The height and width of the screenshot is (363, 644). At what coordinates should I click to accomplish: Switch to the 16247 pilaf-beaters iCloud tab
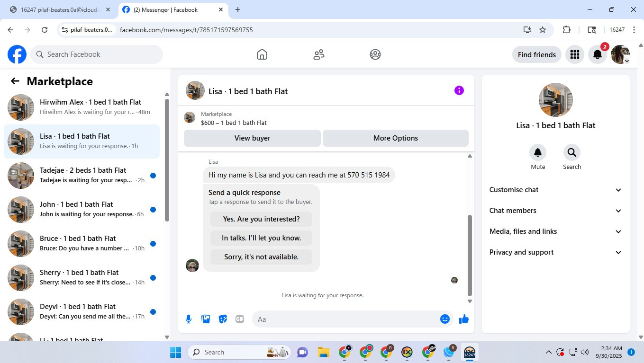tap(60, 9)
